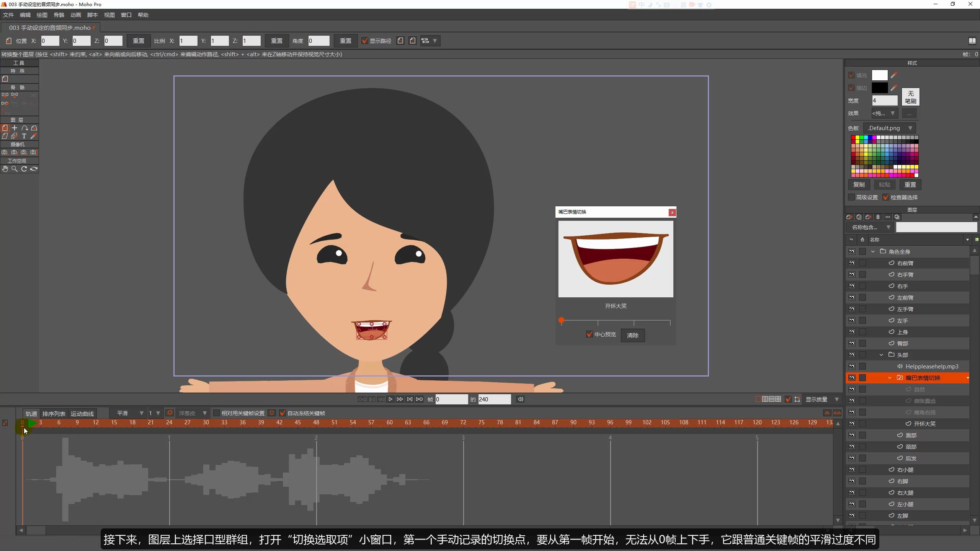Hide the 面部 layer visibility
Screen dimensions: 980x551
point(851,435)
